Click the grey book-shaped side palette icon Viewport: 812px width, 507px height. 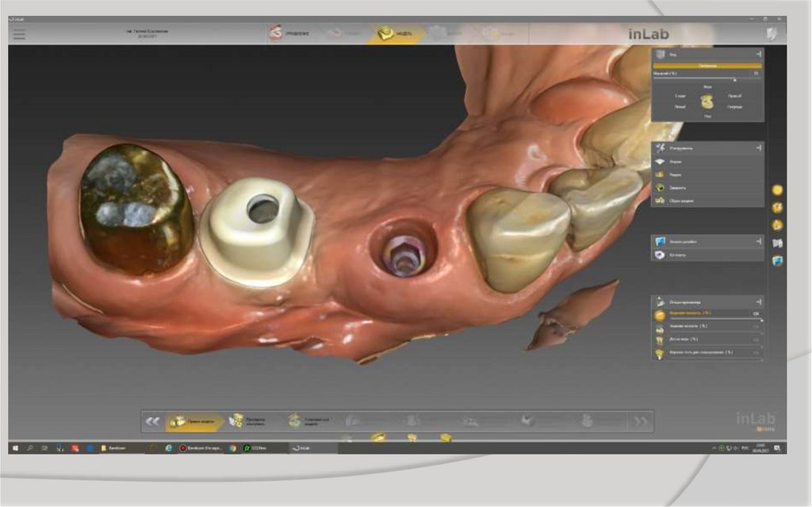point(777,243)
